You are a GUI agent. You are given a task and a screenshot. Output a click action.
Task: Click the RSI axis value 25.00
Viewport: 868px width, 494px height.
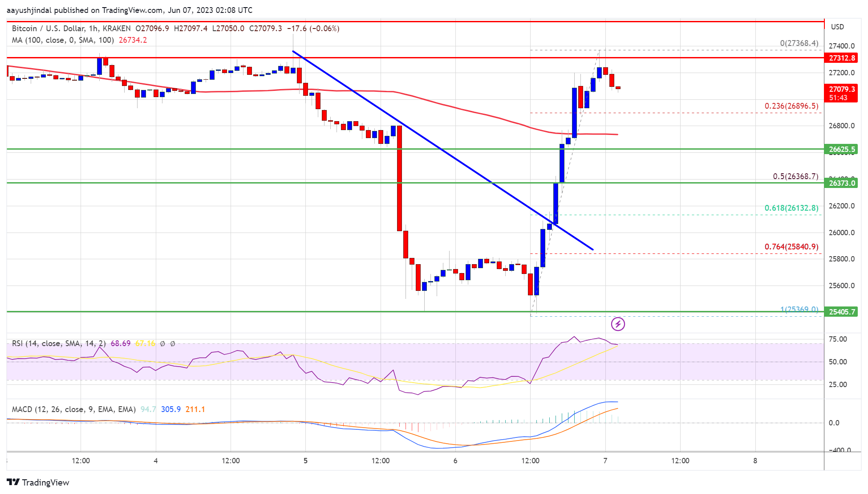(x=838, y=384)
